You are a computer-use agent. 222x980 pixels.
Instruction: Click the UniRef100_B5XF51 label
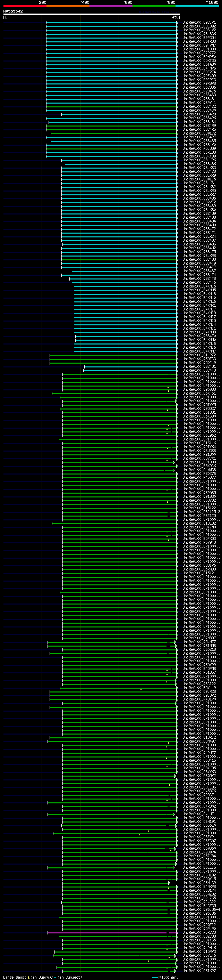[x=199, y=394]
